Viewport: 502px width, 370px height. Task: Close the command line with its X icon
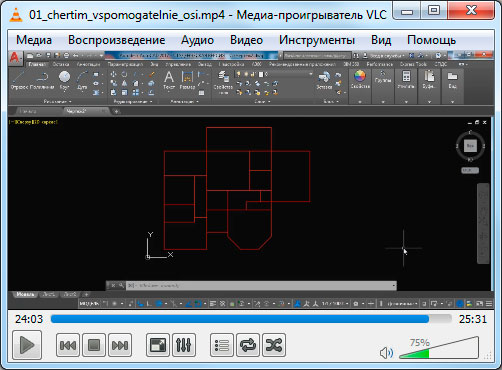pyautogui.click(x=113, y=286)
